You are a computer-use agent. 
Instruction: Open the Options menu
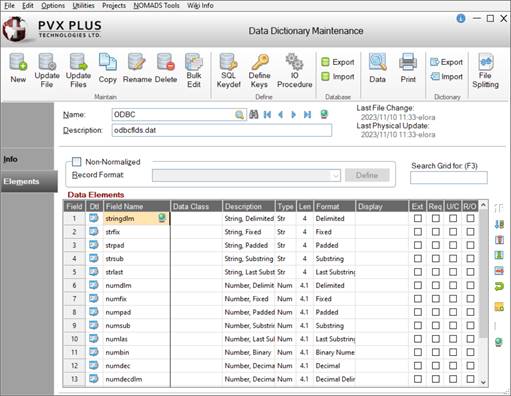pos(53,6)
